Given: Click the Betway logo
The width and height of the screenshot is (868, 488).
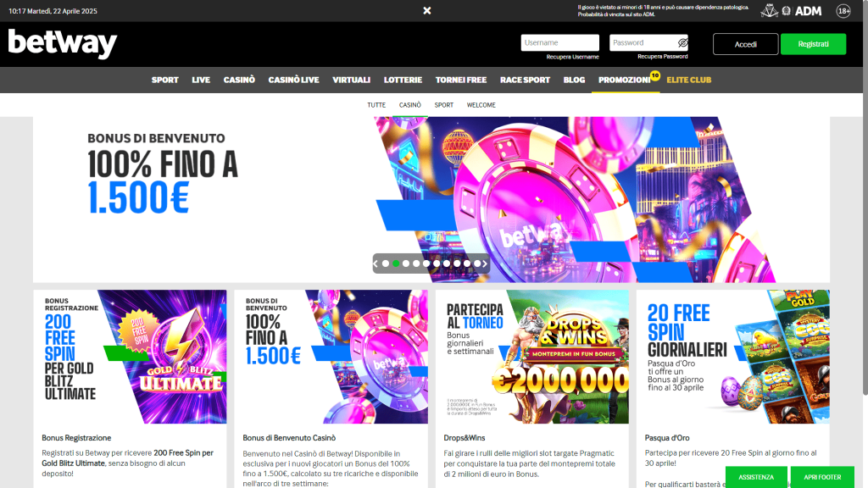Looking at the screenshot, I should [x=64, y=41].
